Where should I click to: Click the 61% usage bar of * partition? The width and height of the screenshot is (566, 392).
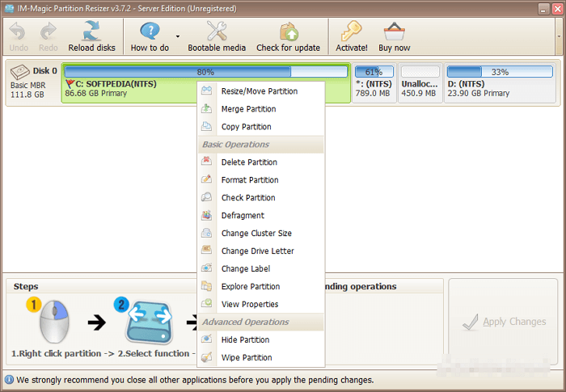pos(374,72)
